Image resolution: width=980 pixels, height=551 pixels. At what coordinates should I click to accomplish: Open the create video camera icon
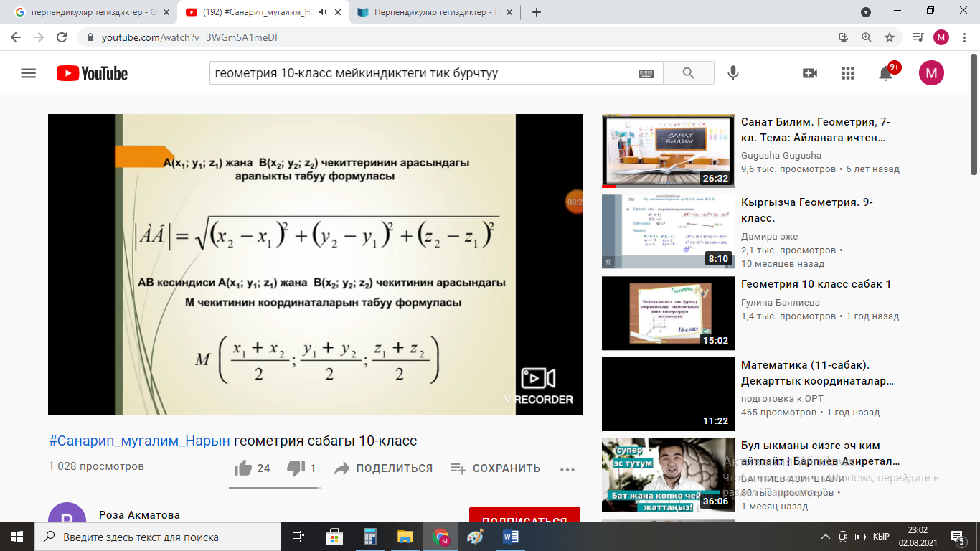[810, 73]
